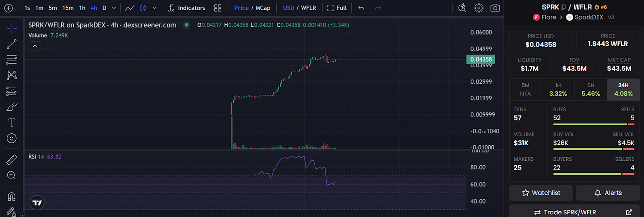The height and width of the screenshot is (217, 644).
Task: Open the quick search icon
Action: 462,8
